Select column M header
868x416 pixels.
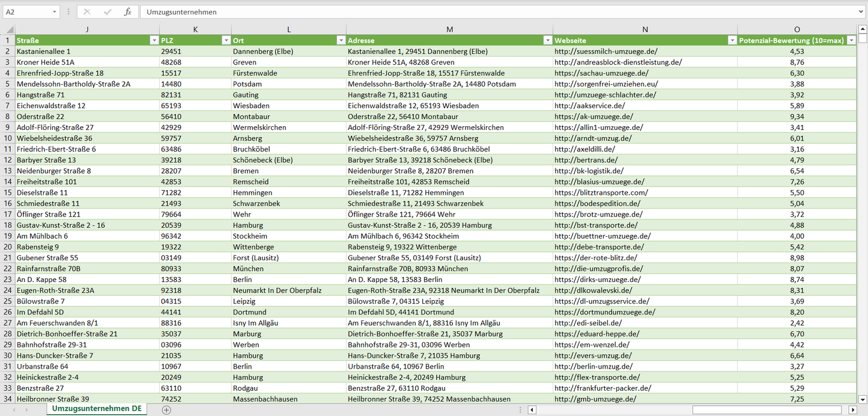click(449, 29)
